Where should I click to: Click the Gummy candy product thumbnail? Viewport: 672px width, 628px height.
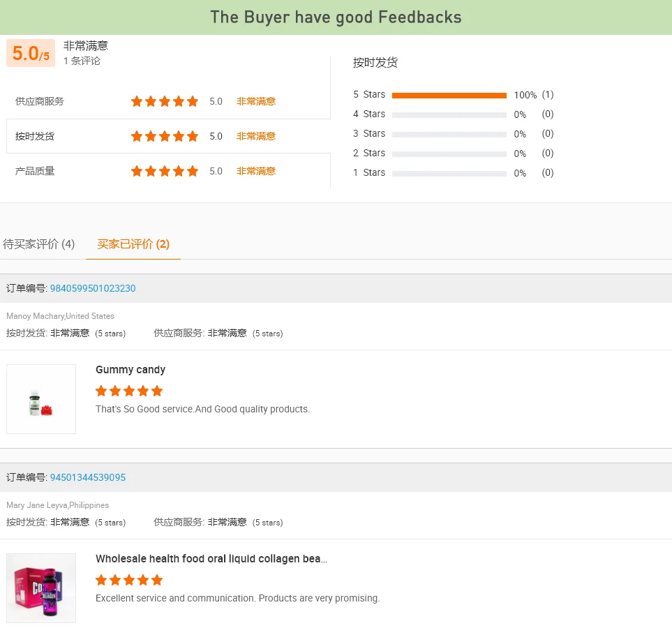click(x=41, y=399)
